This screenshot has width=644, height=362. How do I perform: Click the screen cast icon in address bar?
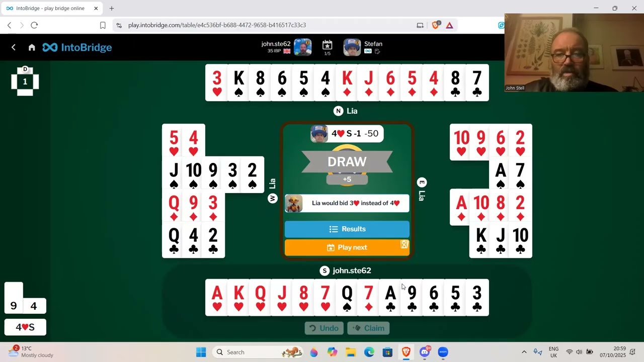tap(420, 25)
